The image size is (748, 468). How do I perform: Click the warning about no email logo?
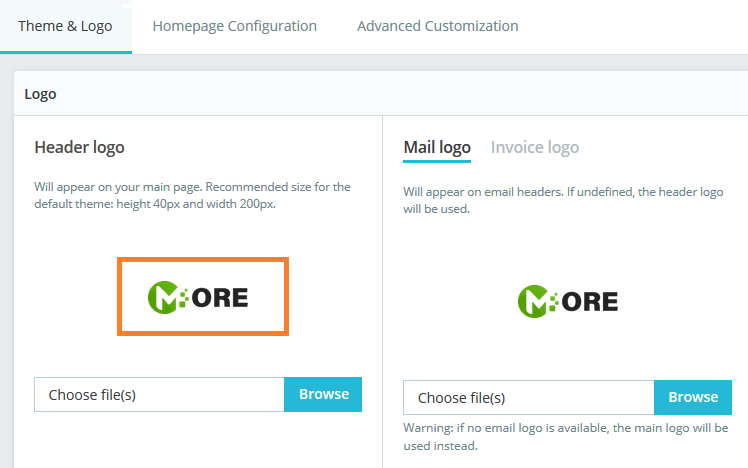point(566,437)
